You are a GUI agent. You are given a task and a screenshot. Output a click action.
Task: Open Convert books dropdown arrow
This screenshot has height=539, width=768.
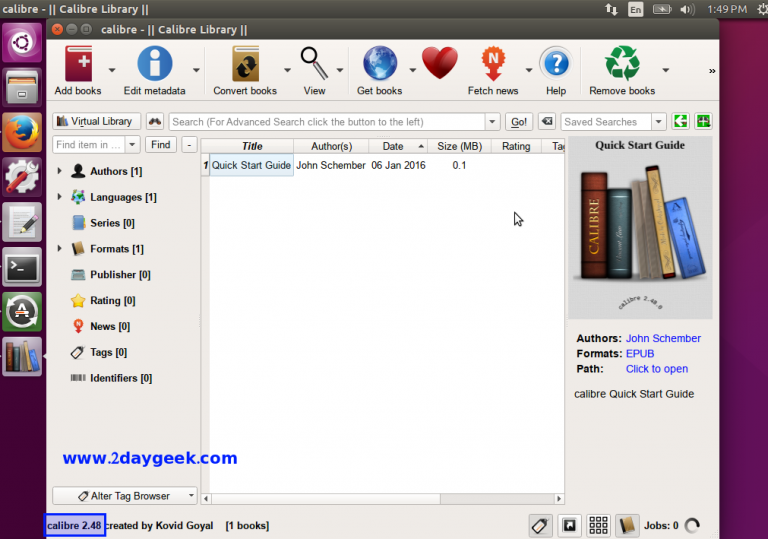click(288, 70)
